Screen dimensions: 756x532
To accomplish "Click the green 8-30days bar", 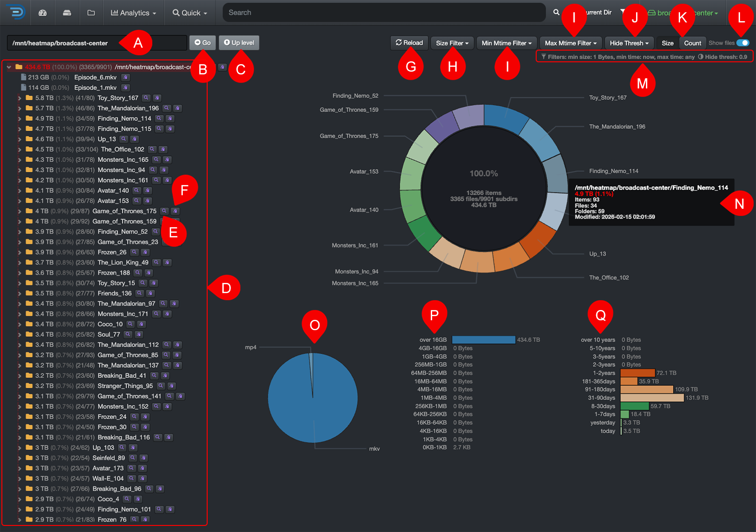I will [x=635, y=406].
